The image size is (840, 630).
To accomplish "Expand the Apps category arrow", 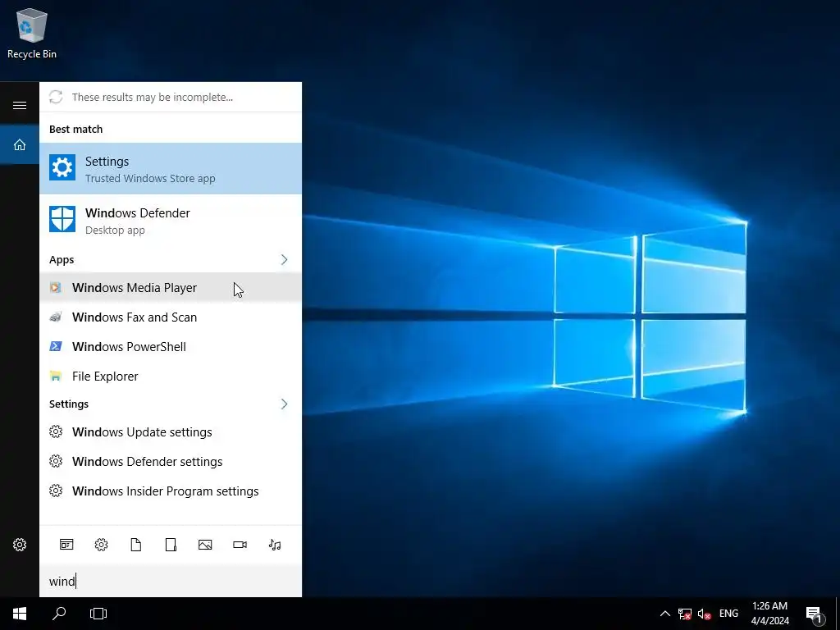I will [x=284, y=260].
